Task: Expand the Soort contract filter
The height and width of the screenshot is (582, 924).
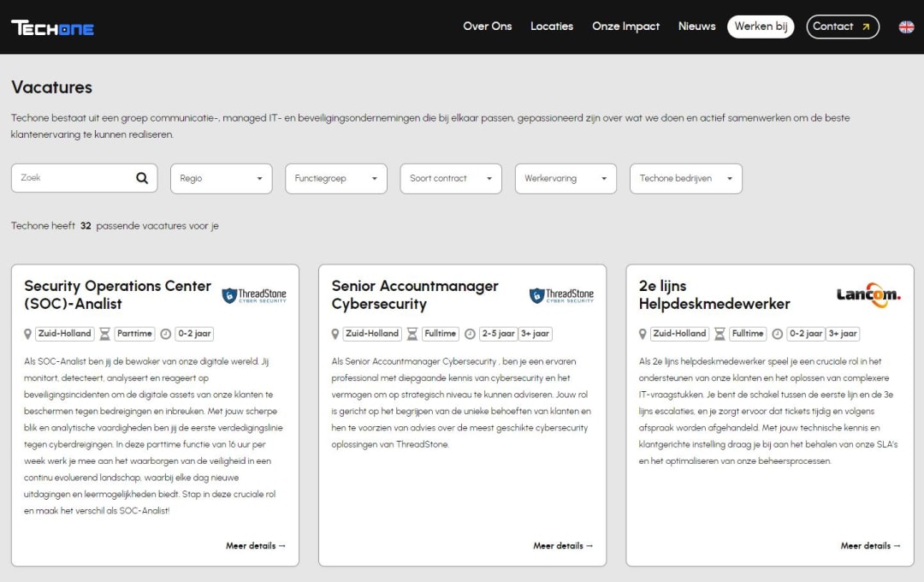Action: coord(450,178)
